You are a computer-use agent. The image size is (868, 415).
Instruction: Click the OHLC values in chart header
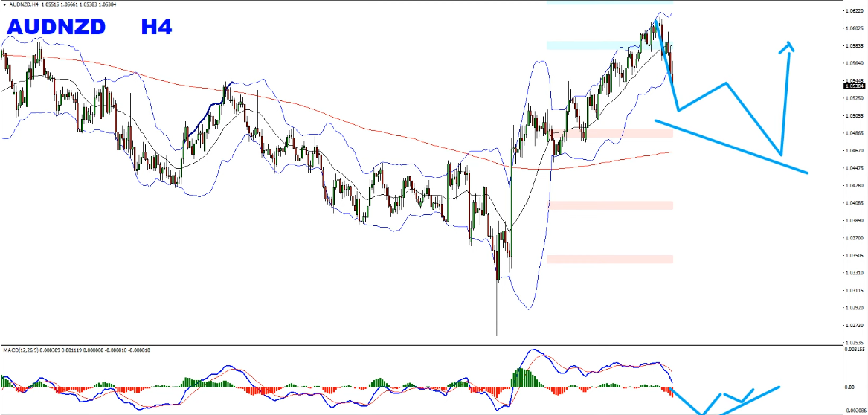click(x=86, y=4)
